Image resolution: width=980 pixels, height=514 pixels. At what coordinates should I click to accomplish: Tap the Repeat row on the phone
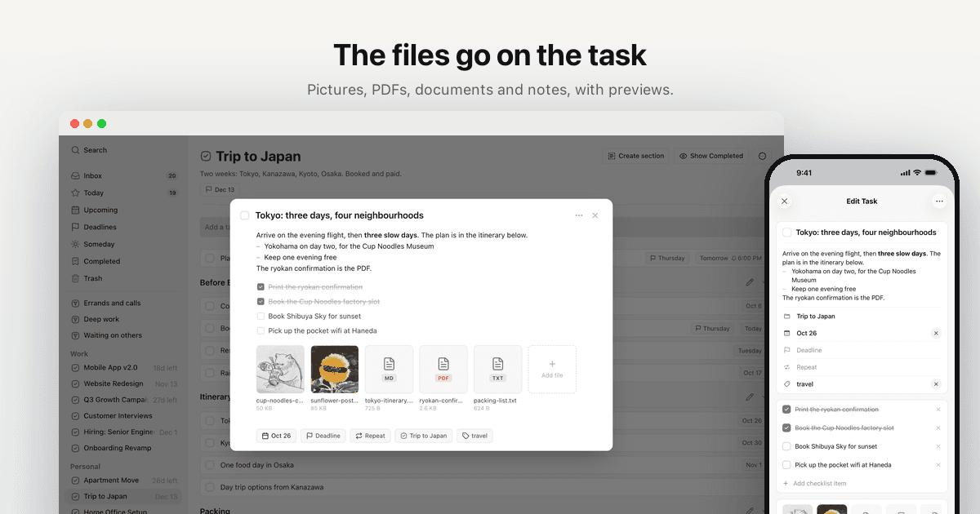point(862,367)
